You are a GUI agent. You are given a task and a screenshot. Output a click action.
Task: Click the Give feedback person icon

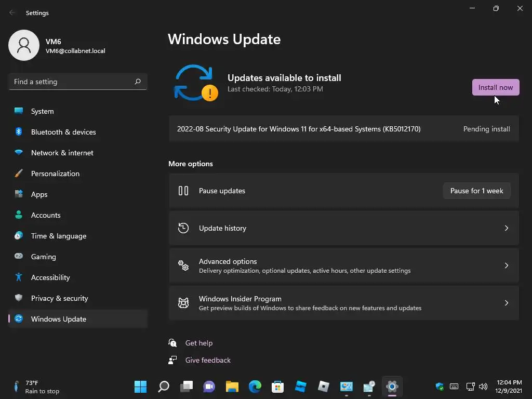(x=172, y=360)
